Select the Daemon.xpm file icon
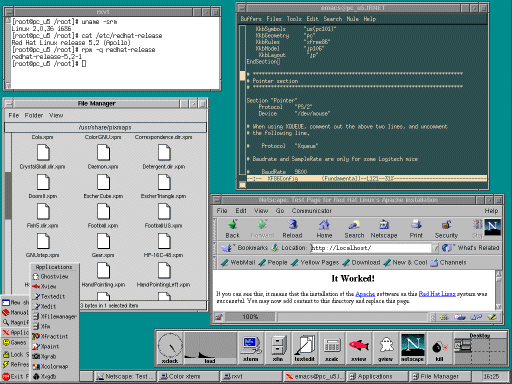Viewport: 512px width, 384px height. click(103, 153)
